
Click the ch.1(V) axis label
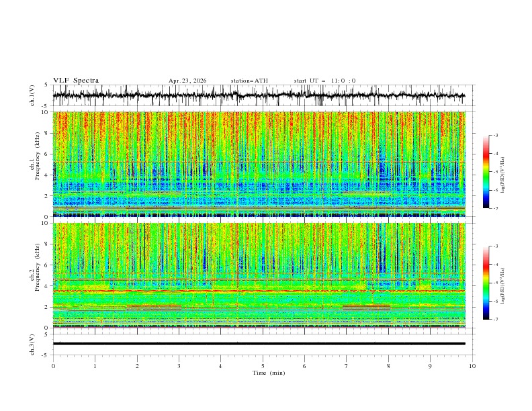(x=32, y=95)
